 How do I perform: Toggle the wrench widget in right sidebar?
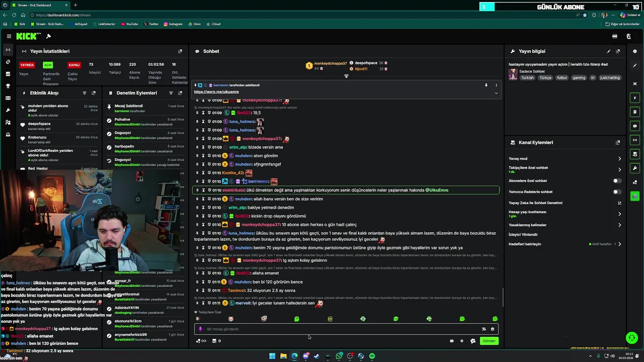635,168
